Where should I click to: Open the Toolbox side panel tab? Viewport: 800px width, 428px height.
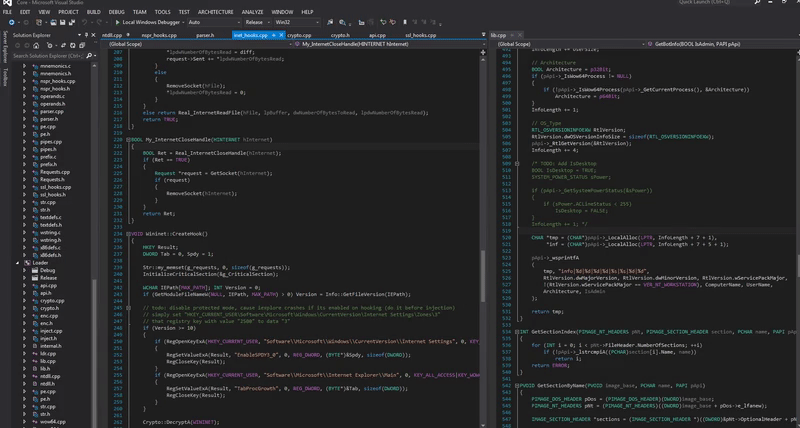pyautogui.click(x=4, y=76)
